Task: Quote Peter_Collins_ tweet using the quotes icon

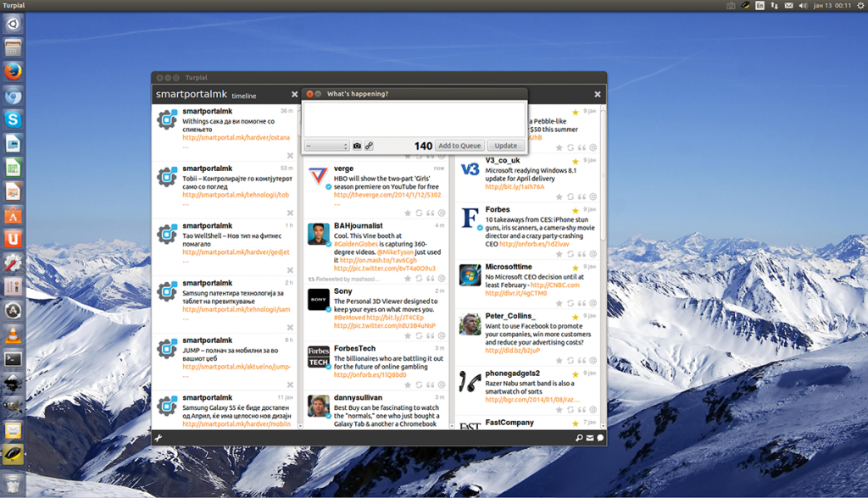Action: pyautogui.click(x=581, y=360)
